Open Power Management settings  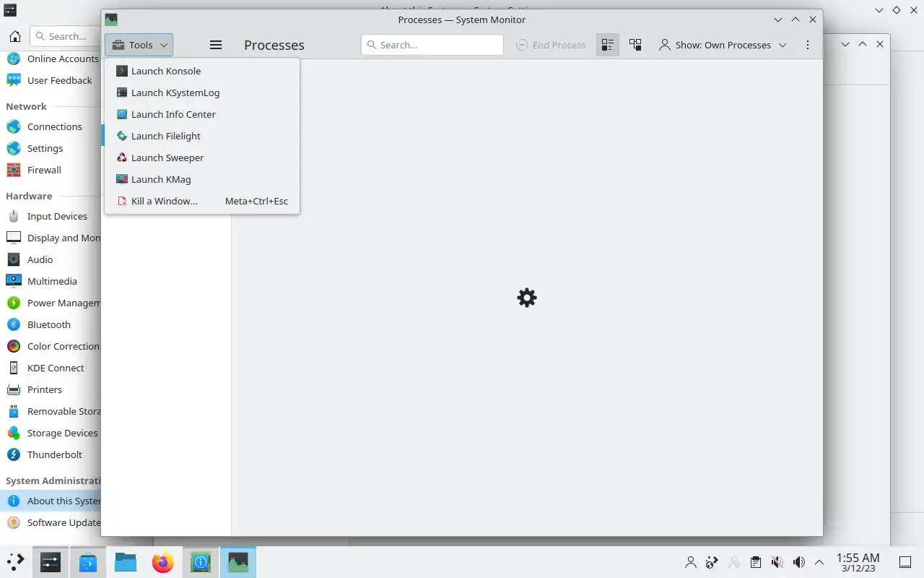click(52, 303)
